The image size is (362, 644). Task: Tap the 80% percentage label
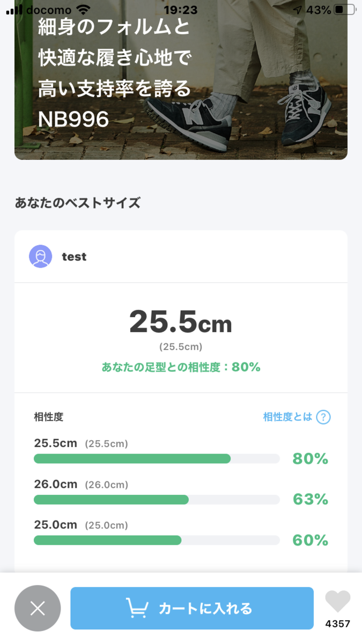[310, 459]
